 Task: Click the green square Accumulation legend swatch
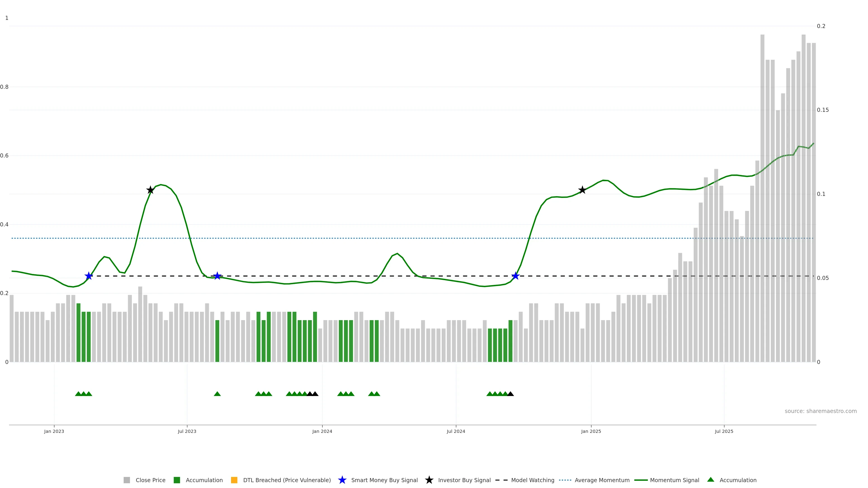click(177, 480)
